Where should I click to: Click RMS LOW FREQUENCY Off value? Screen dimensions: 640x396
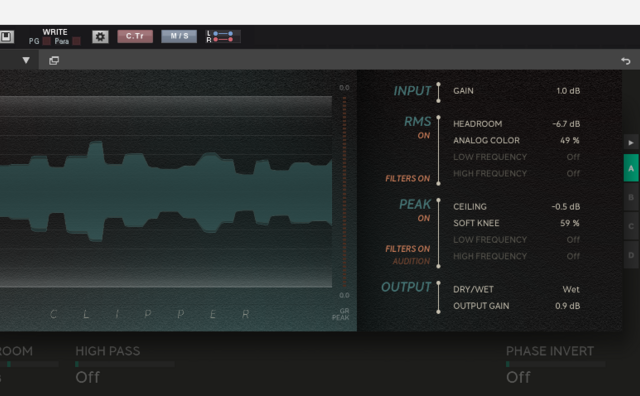(573, 157)
